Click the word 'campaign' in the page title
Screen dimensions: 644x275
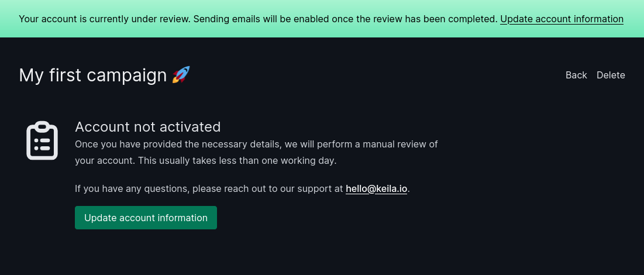127,75
